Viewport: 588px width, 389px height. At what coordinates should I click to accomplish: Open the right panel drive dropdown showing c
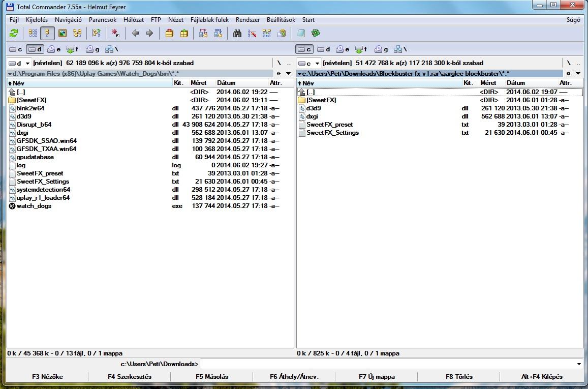(309, 63)
